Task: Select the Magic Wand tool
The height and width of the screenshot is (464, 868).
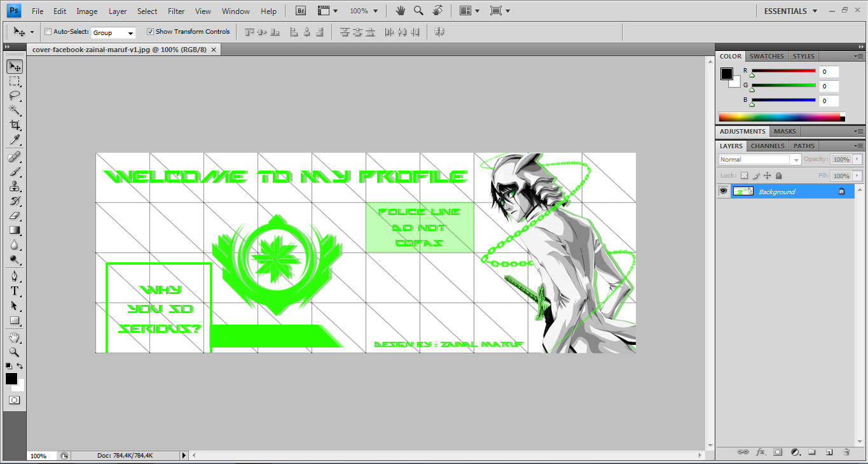Action: coord(14,111)
